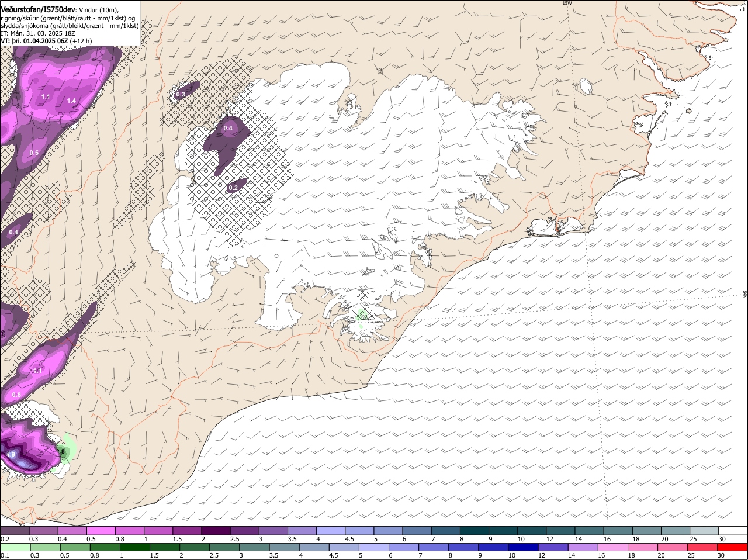
Task: Select darkest purple upper swatch between 2 and 2.5
Action: (216, 531)
